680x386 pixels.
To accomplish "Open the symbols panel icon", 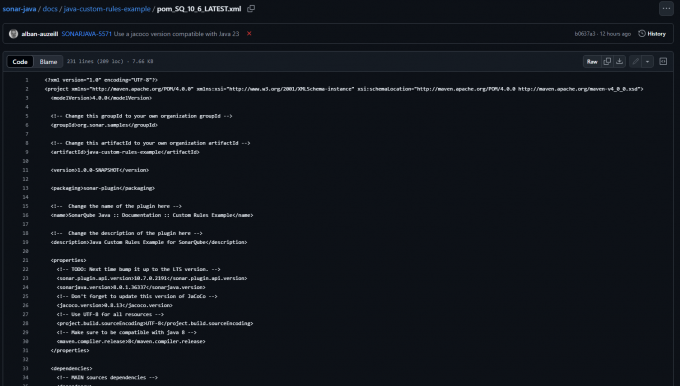I will point(663,62).
